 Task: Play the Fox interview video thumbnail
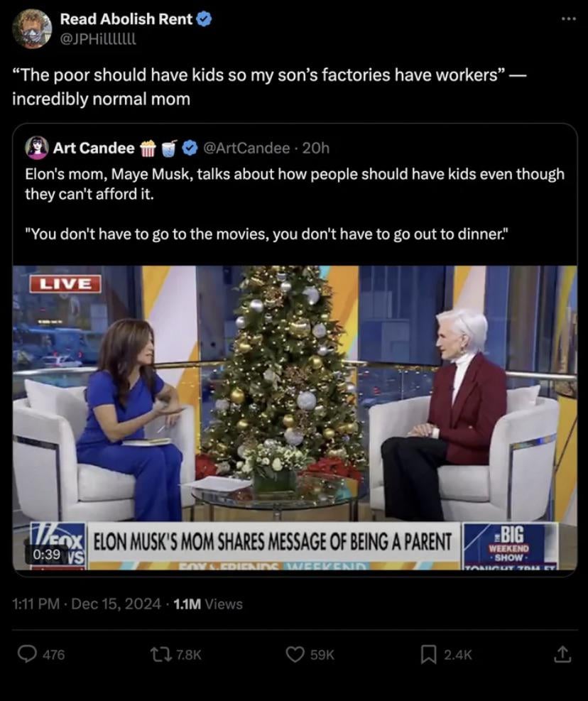tap(295, 418)
